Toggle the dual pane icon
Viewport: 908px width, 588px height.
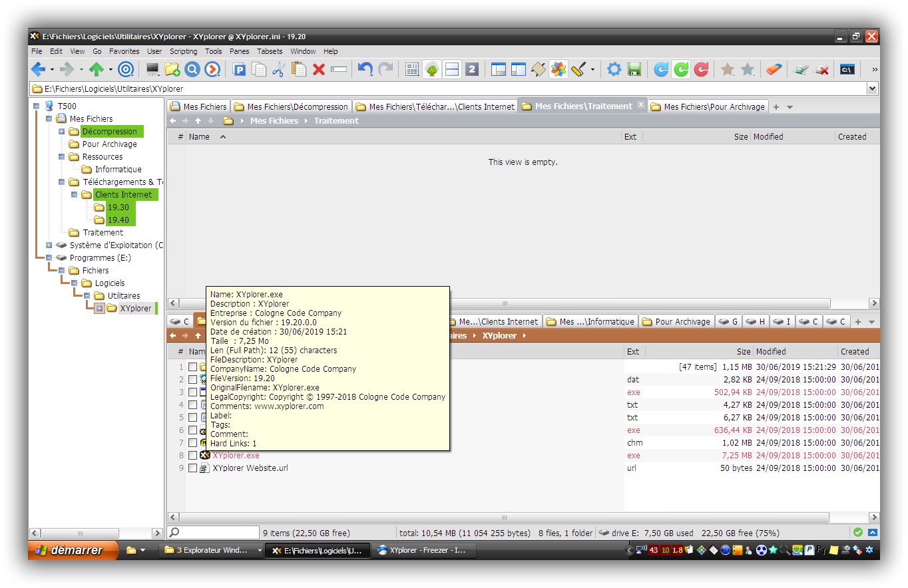(452, 69)
